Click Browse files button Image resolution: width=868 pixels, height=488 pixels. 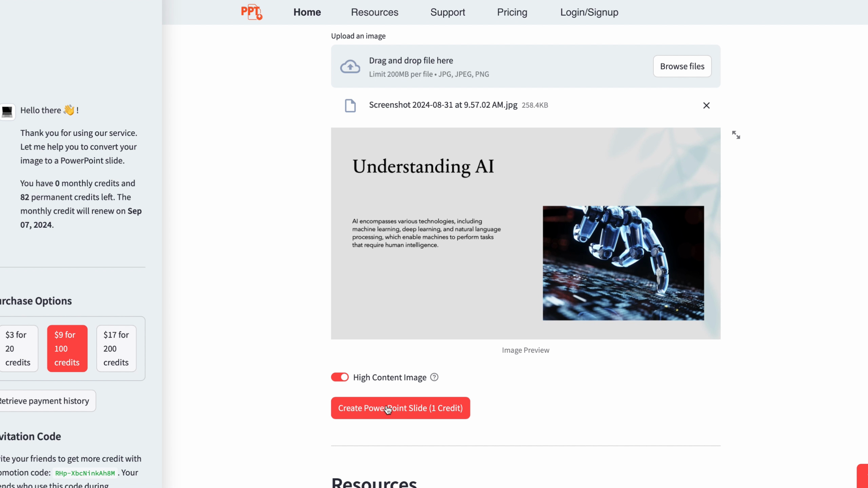click(x=682, y=66)
